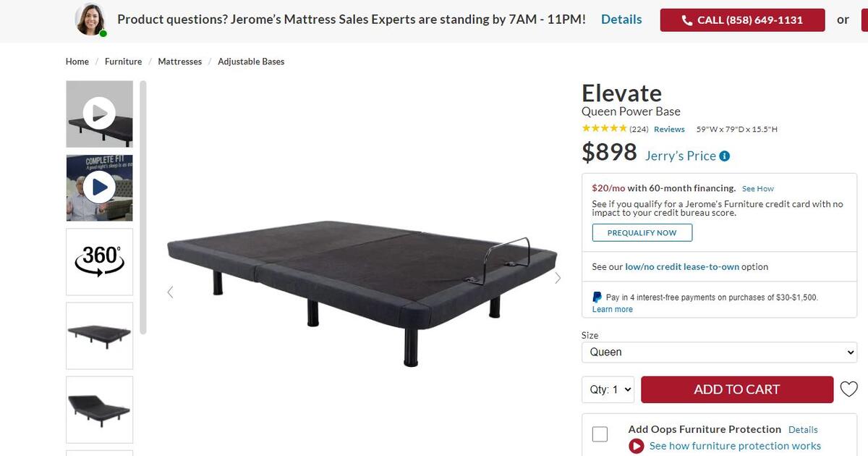868x456 pixels.
Task: Click the mattress sales expert avatar
Action: (x=90, y=19)
